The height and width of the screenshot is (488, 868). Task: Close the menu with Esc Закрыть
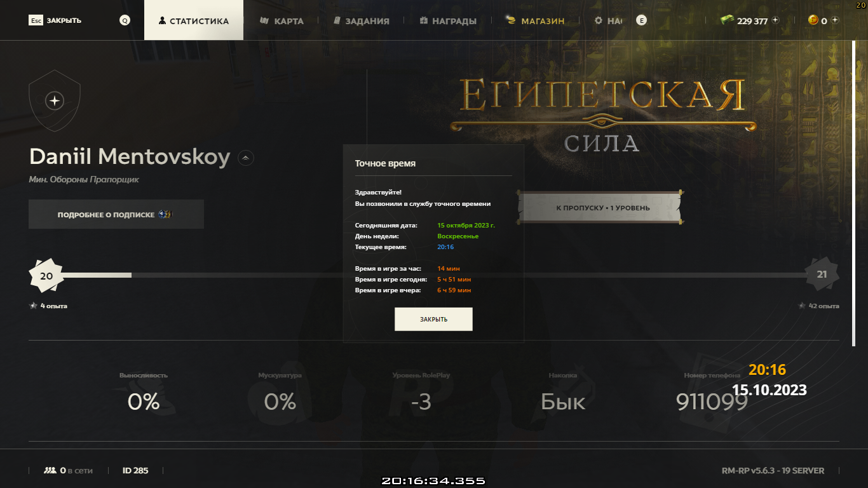pos(55,20)
